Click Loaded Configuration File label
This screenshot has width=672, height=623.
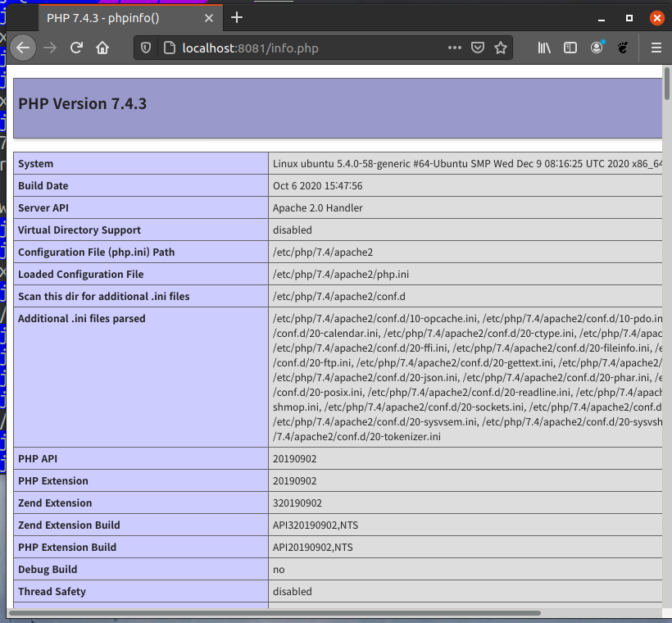(x=80, y=275)
